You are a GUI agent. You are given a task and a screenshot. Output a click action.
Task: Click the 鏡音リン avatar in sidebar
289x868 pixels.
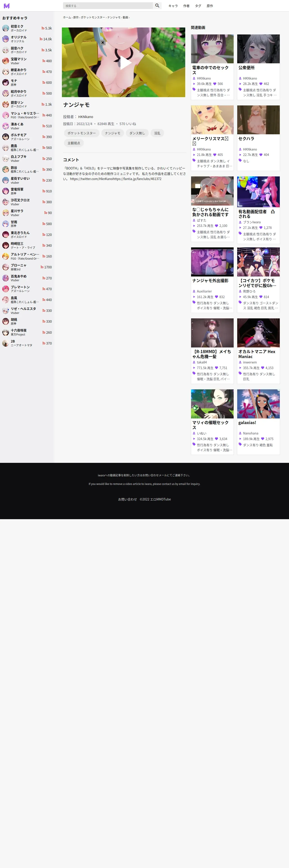tap(6, 105)
